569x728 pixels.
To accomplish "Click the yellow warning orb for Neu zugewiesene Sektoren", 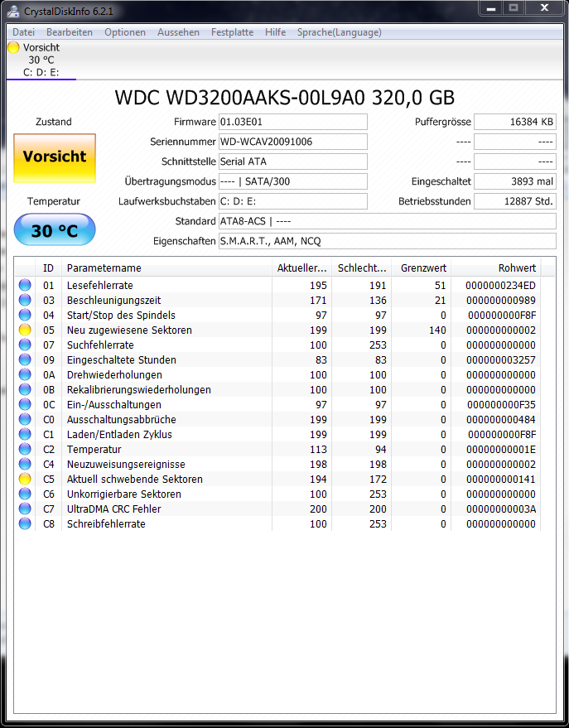I will (25, 330).
